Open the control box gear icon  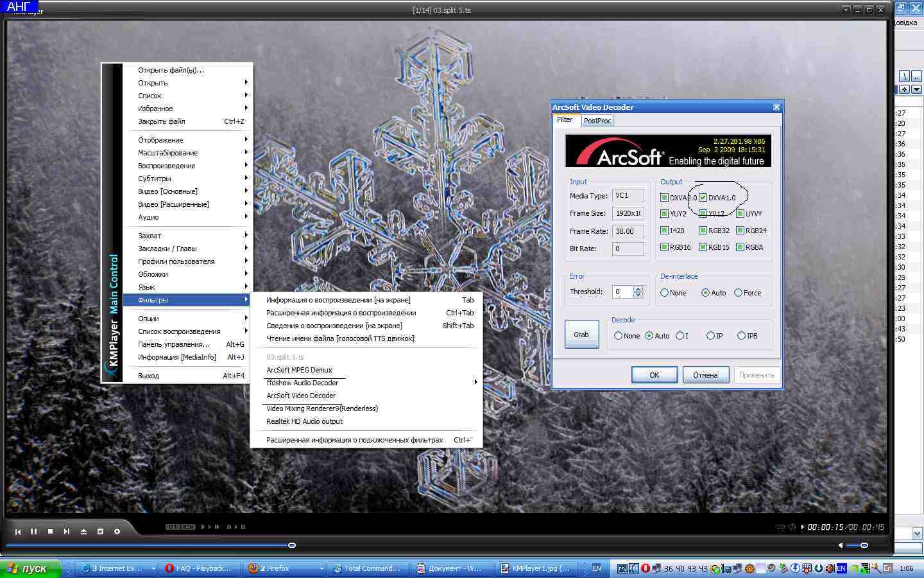[x=117, y=531]
